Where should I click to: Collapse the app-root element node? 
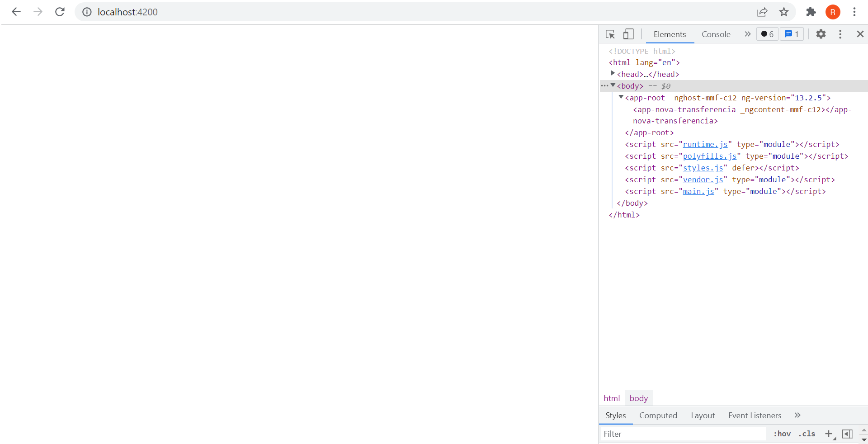[x=621, y=97]
